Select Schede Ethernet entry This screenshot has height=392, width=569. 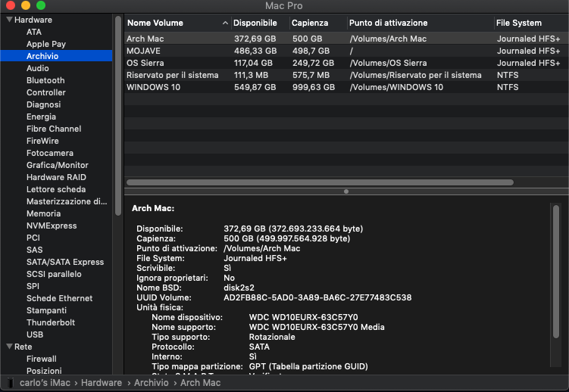(x=59, y=298)
